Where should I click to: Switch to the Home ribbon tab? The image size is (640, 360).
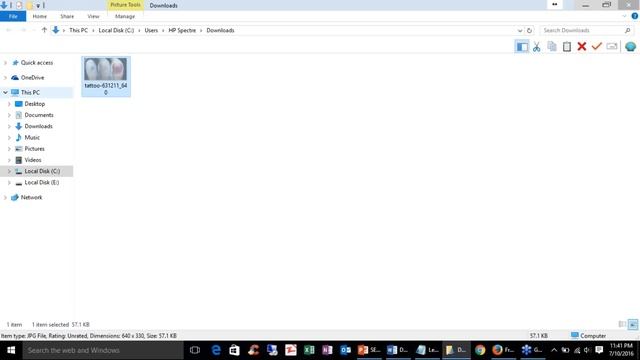pyautogui.click(x=40, y=16)
